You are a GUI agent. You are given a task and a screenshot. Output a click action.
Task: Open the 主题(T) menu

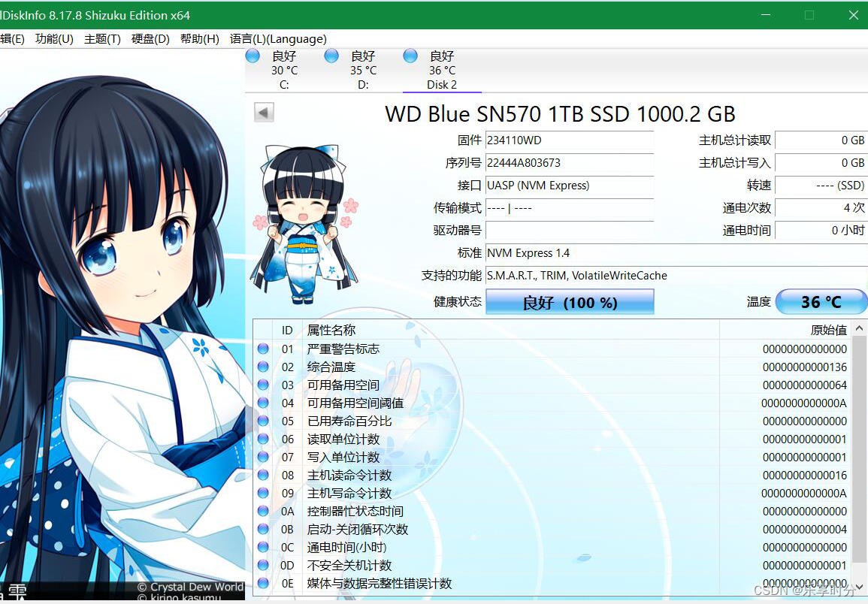(x=101, y=38)
